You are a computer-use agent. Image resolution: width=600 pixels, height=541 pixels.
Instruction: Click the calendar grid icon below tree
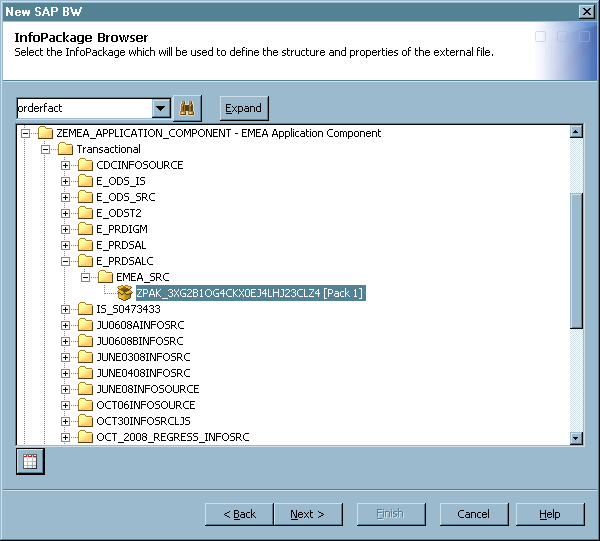tap(30, 461)
